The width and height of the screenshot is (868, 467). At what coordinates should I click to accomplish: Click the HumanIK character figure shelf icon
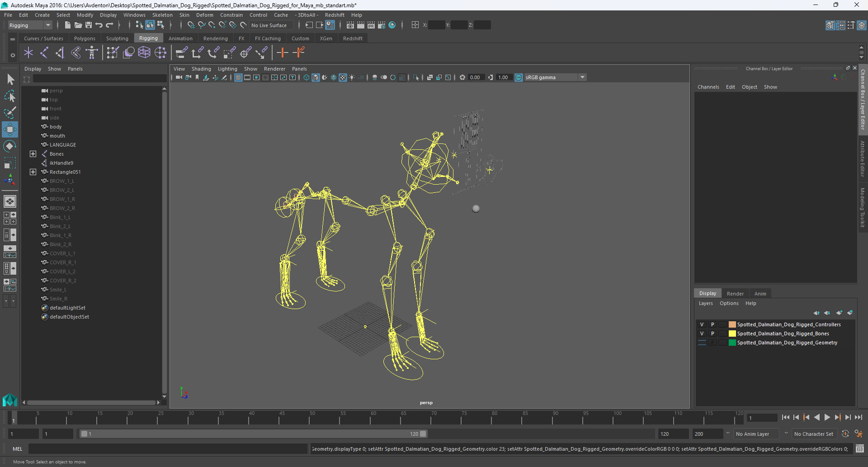coord(92,53)
